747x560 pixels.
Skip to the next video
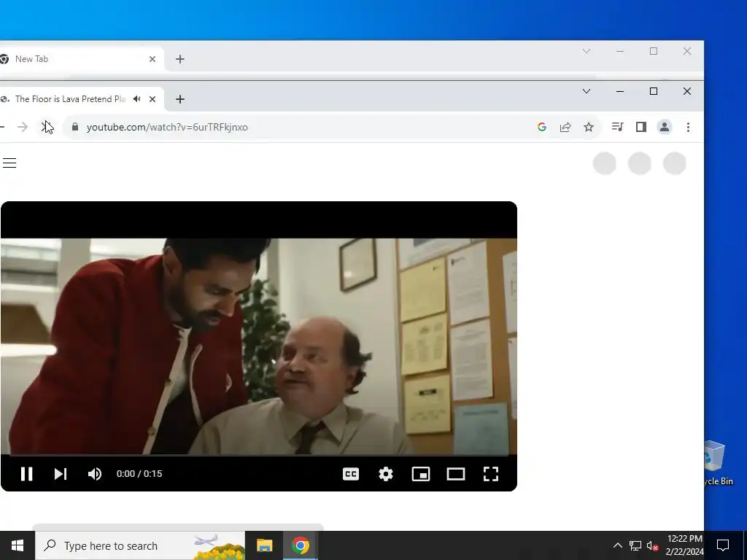61,474
